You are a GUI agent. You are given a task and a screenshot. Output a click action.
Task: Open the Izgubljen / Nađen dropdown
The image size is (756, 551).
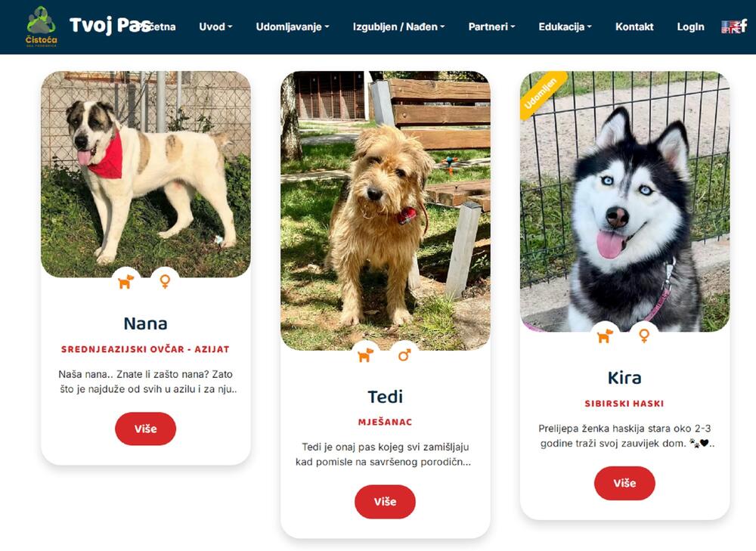398,27
